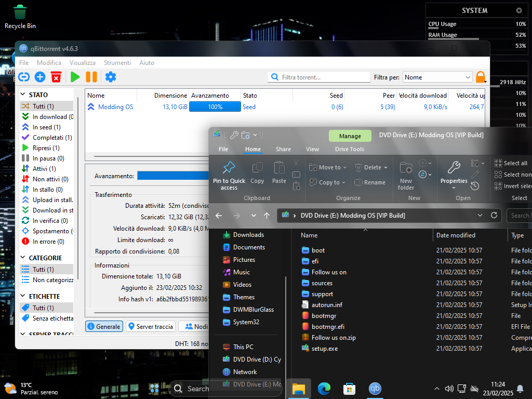532x399 pixels.
Task: Switch to the Drive Tools ribbon tab
Action: (350, 149)
